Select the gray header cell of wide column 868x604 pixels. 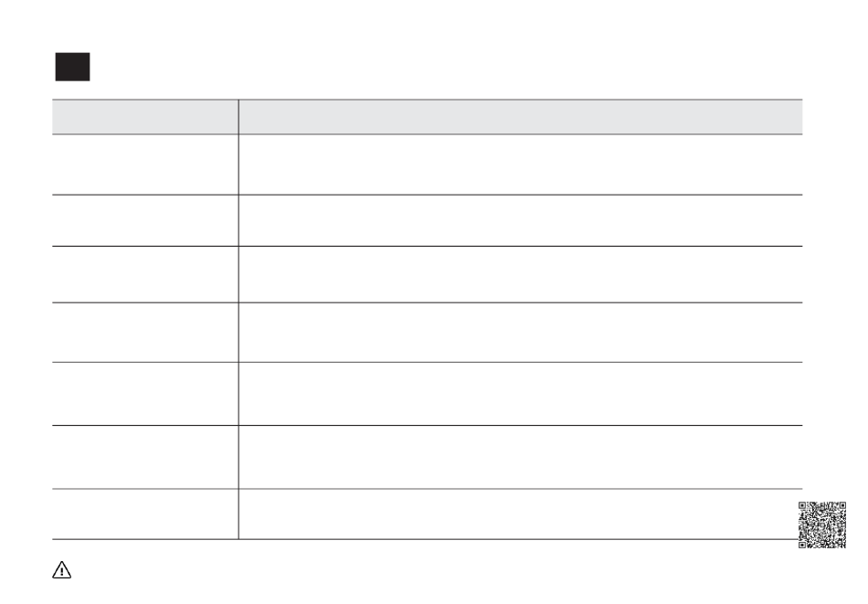click(x=521, y=117)
